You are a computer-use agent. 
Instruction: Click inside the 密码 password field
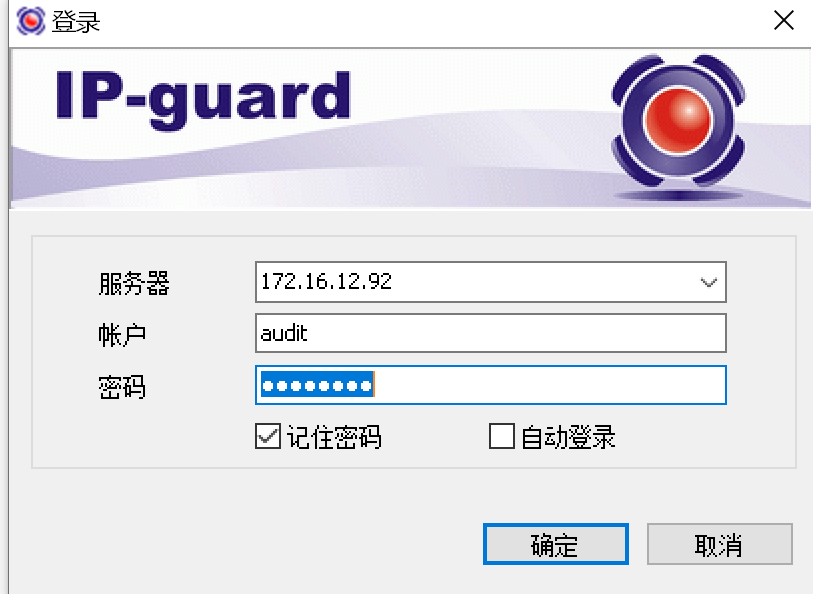pos(490,385)
